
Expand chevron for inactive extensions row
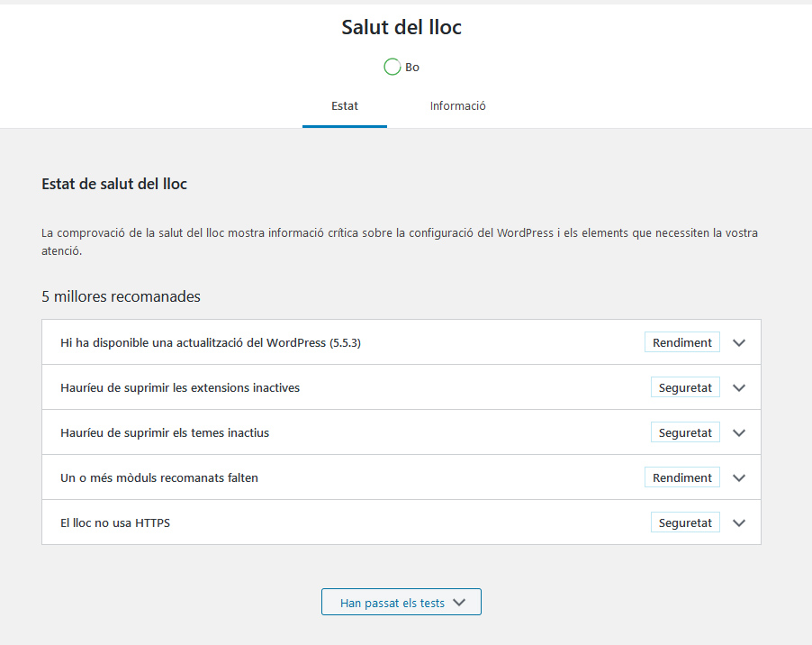click(739, 388)
